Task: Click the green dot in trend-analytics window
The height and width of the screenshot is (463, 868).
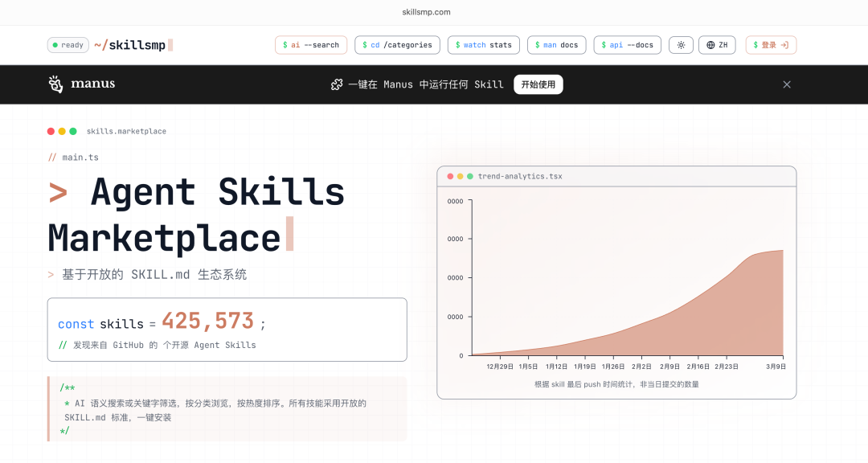Action: [x=470, y=176]
